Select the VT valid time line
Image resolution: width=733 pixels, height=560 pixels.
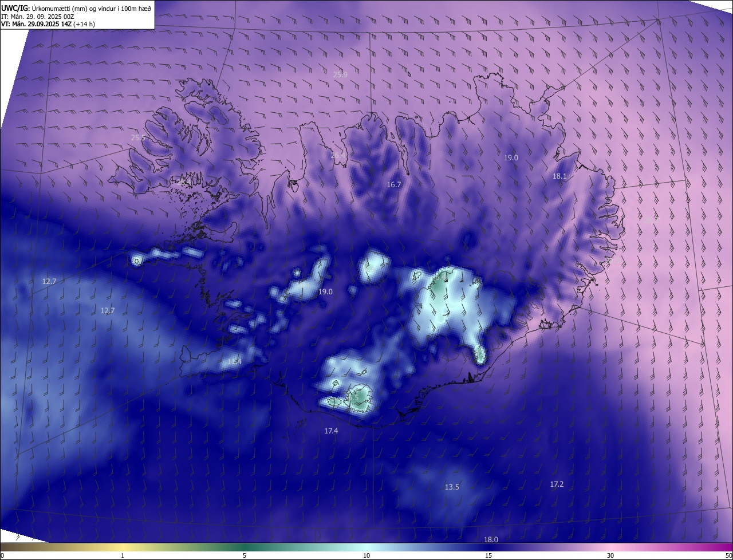click(48, 24)
